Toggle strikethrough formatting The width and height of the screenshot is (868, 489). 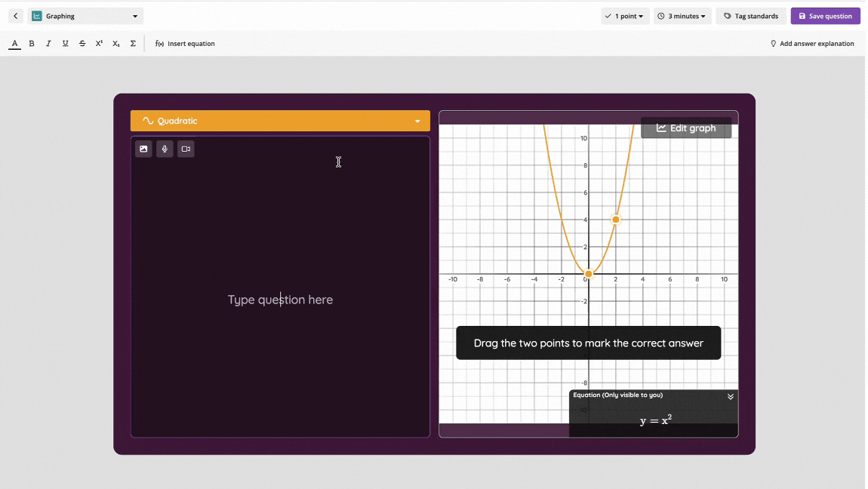(82, 44)
